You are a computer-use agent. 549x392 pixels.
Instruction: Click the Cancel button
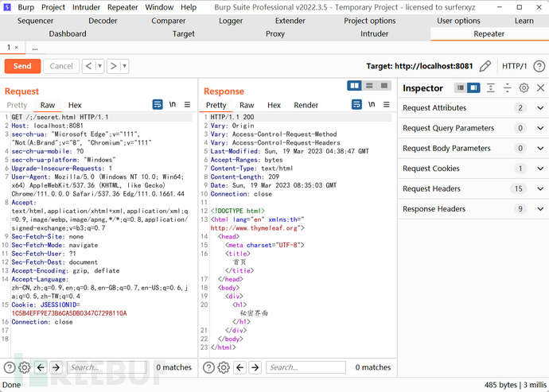(x=61, y=66)
